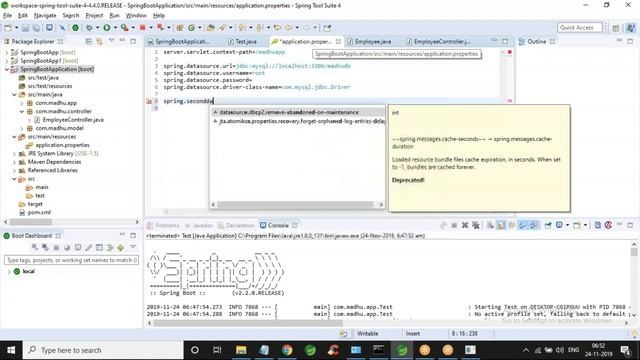
Task: Open the Open Console dropdown arrow
Action: coord(585,225)
